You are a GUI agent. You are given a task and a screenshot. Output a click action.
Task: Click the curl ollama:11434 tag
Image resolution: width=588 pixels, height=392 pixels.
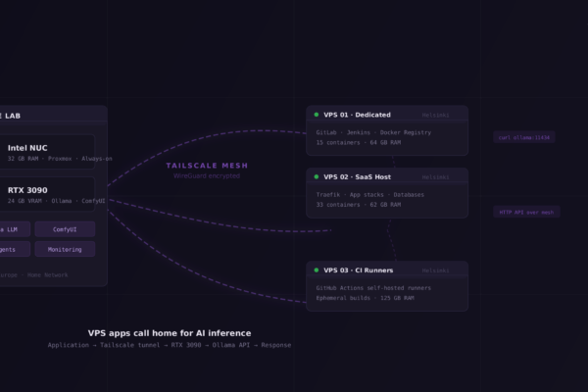click(524, 137)
